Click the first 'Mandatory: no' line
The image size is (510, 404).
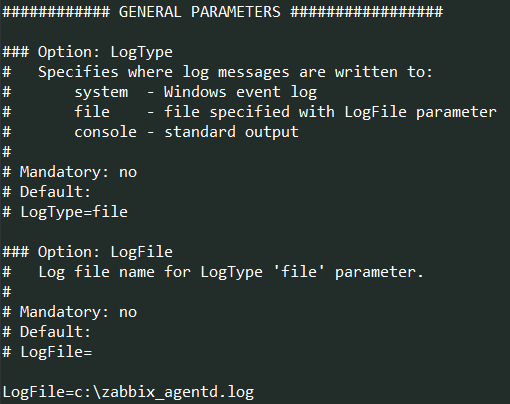coord(70,172)
